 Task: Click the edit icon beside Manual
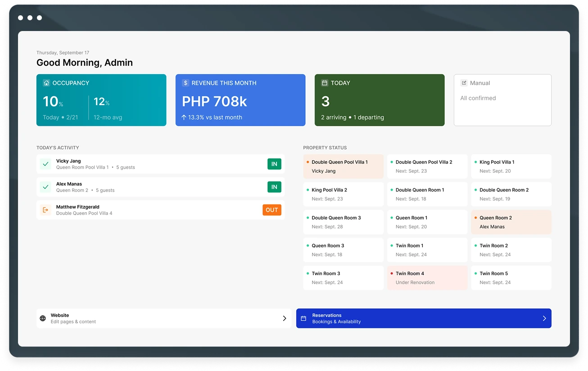tap(464, 83)
